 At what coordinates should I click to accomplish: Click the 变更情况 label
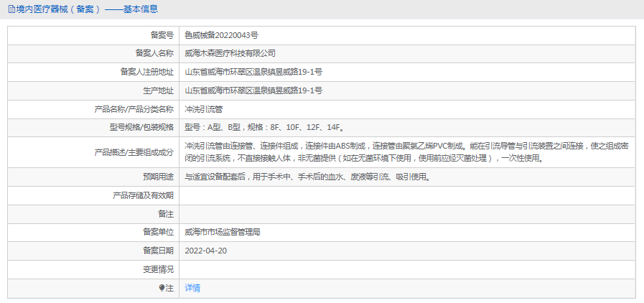(x=159, y=269)
